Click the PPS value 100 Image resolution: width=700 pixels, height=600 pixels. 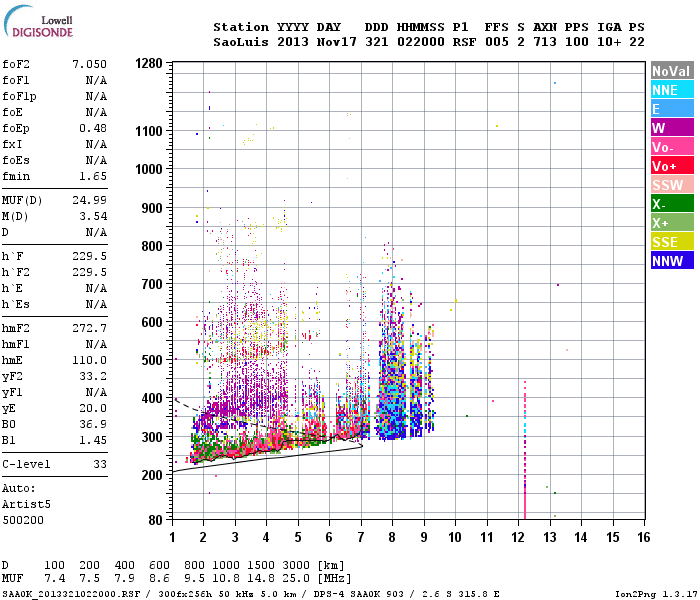pos(577,42)
